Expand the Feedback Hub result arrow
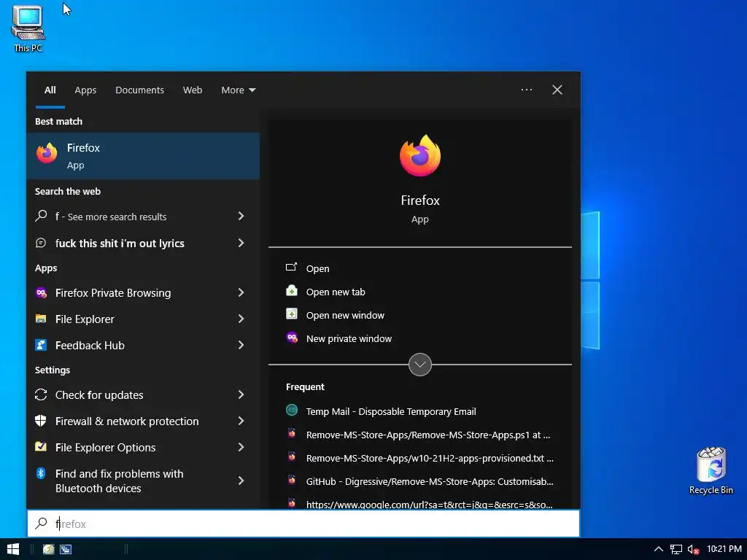This screenshot has width=747, height=560. click(x=241, y=345)
